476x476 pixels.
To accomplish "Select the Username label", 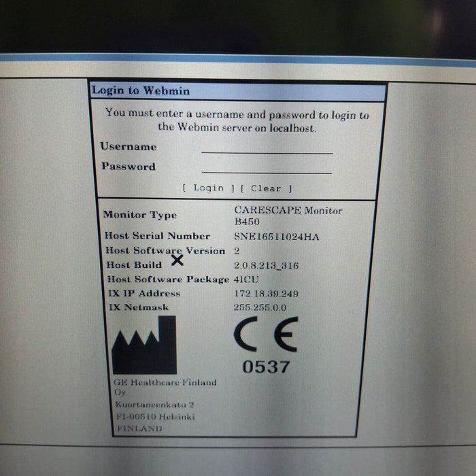I will 128,146.
